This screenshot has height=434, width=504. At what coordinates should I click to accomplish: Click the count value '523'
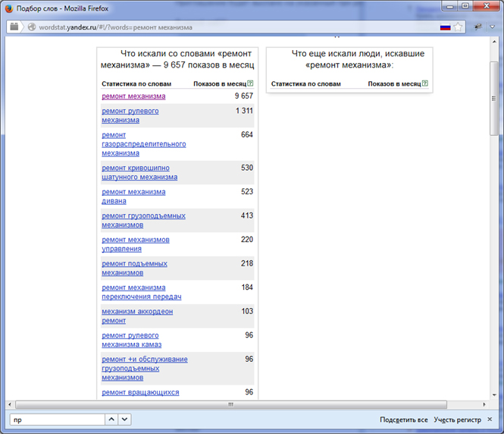247,192
